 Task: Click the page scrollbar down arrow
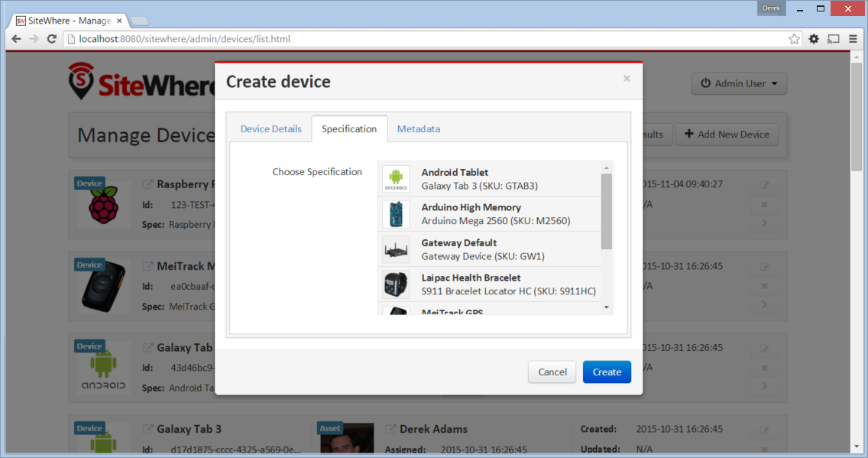coord(857,447)
